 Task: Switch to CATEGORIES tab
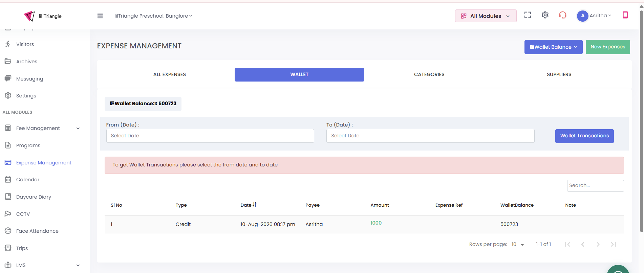(x=429, y=74)
